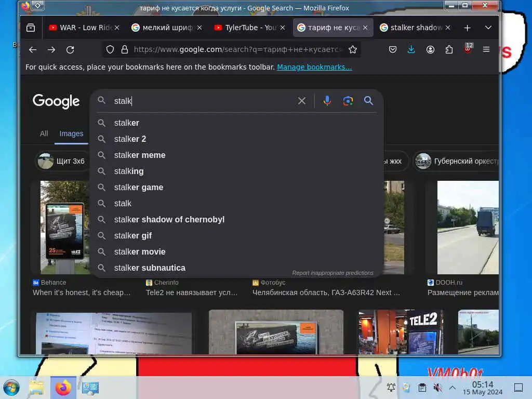Open the TELE2 store image thumbnail
The height and width of the screenshot is (399, 532).
(x=401, y=332)
